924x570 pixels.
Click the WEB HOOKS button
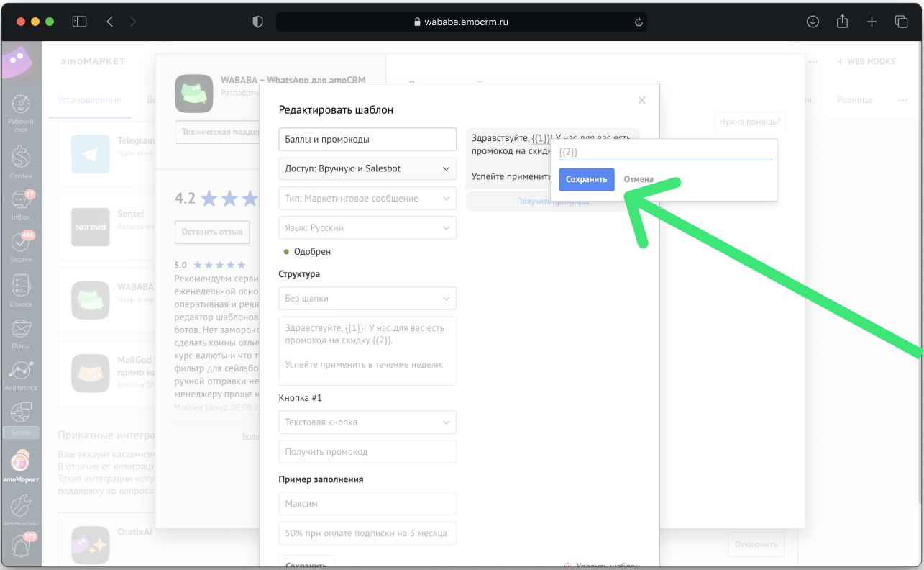tap(866, 62)
